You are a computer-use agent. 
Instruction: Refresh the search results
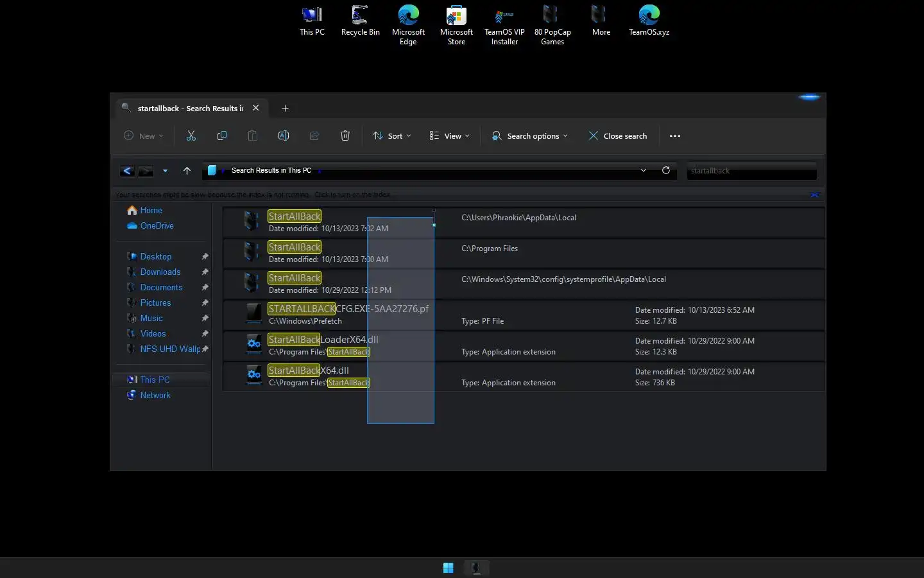[x=666, y=170]
